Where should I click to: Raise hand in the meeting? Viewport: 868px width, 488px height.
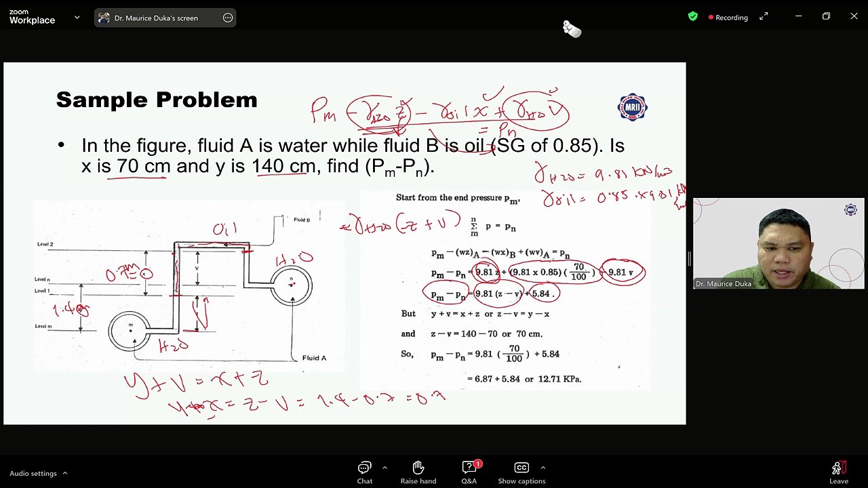pyautogui.click(x=418, y=472)
